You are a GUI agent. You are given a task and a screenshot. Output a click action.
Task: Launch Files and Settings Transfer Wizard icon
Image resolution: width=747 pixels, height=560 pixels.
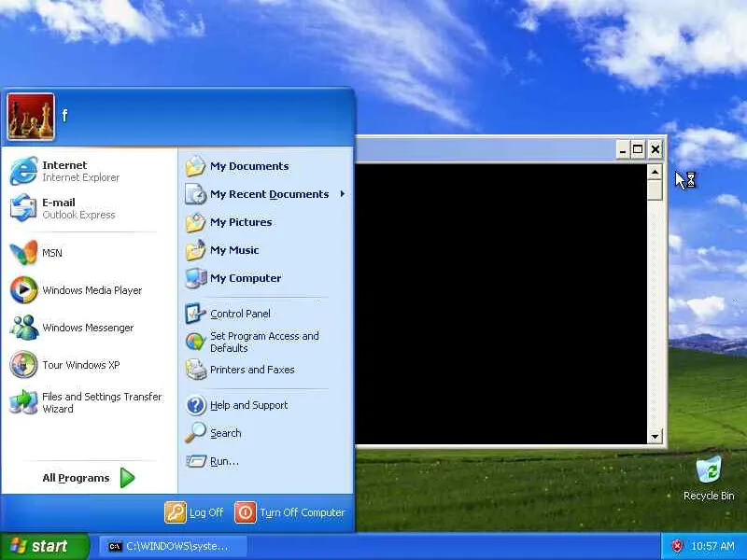(x=23, y=402)
